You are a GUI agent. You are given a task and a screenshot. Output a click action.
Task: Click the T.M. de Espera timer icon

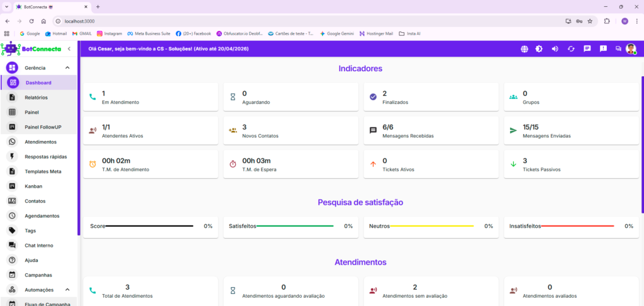click(x=233, y=164)
